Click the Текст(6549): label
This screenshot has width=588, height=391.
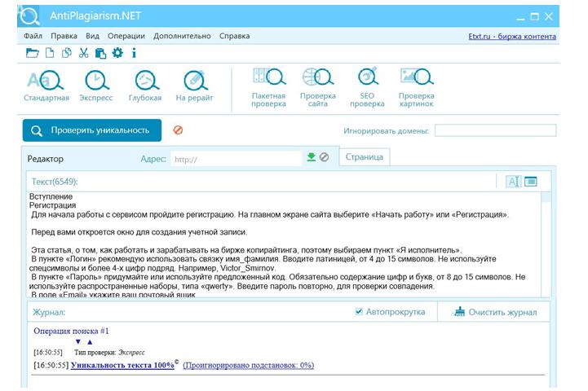pos(55,182)
